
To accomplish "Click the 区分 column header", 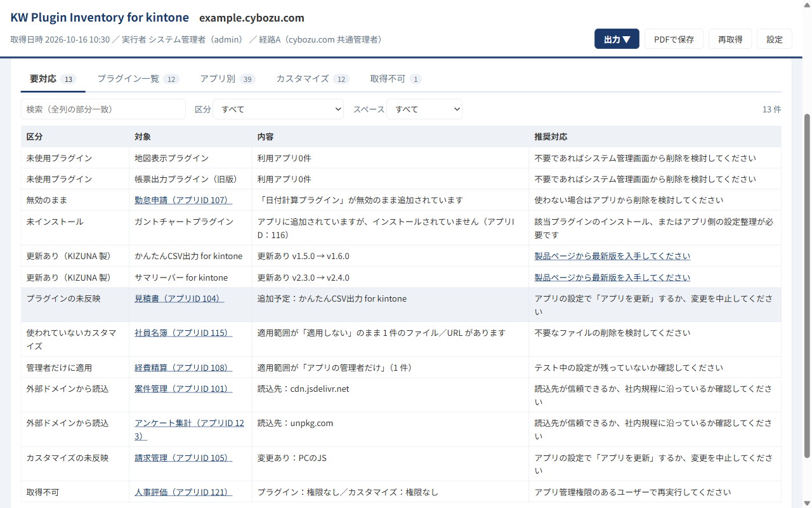I will [x=75, y=137].
